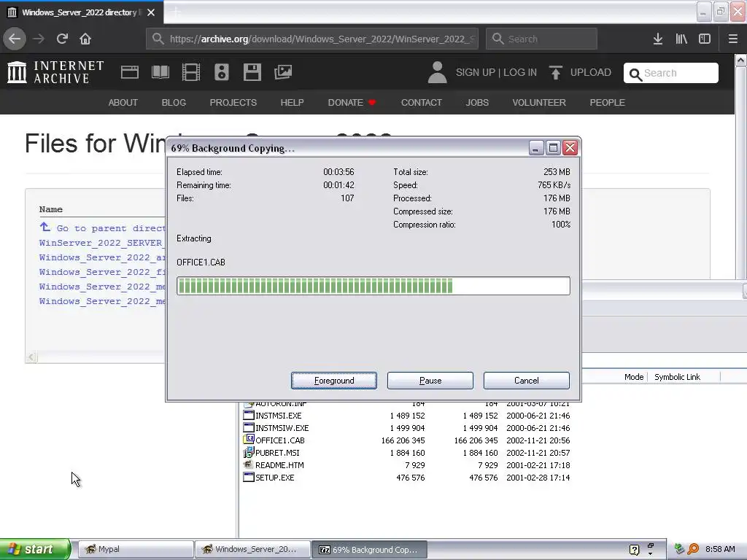Viewport: 747px width, 560px height.
Task: Click the Foreground button
Action: click(x=334, y=381)
